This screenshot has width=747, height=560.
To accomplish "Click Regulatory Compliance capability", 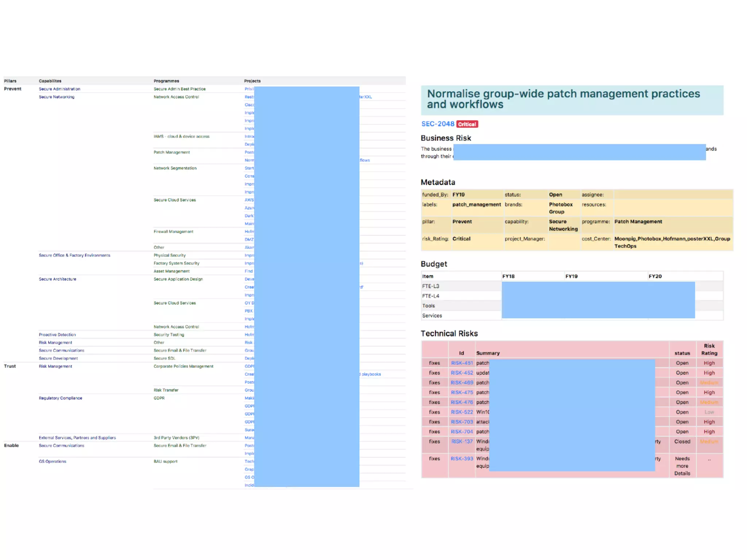I will coord(61,398).
